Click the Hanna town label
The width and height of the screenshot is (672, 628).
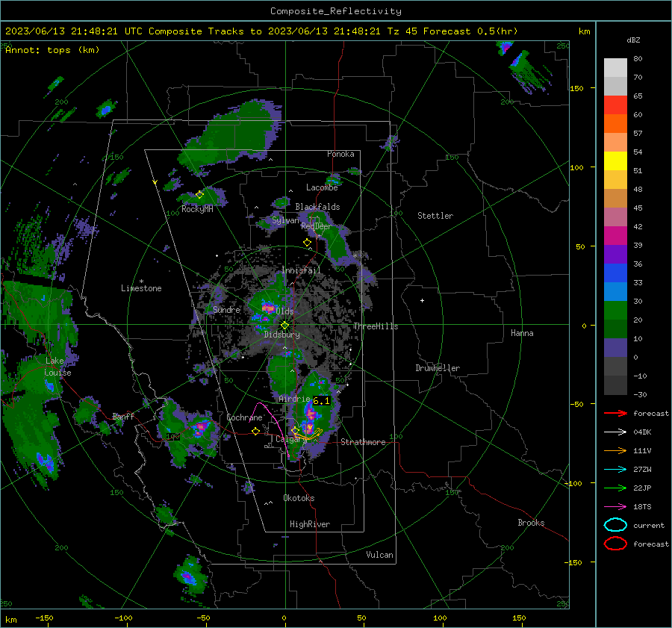pos(522,333)
